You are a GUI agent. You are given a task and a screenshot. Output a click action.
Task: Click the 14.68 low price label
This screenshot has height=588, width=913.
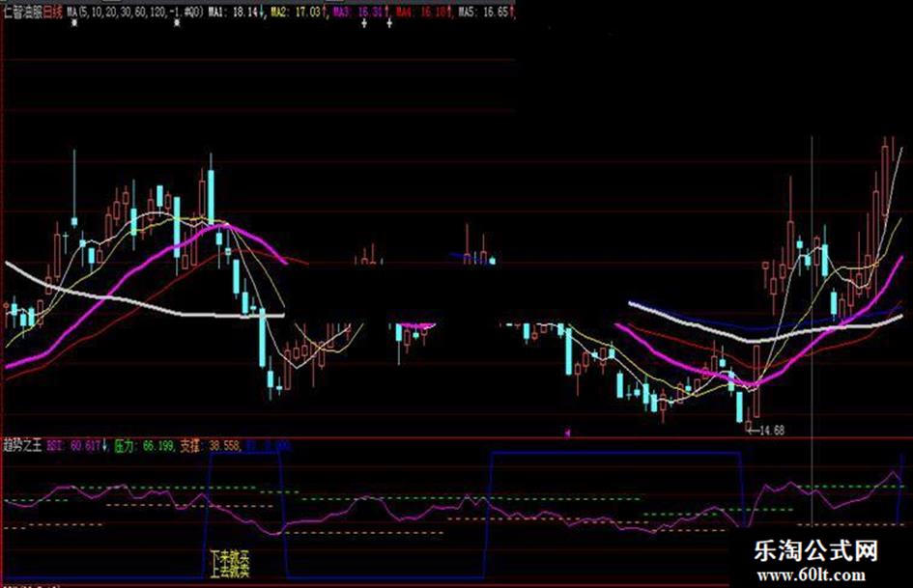point(772,431)
